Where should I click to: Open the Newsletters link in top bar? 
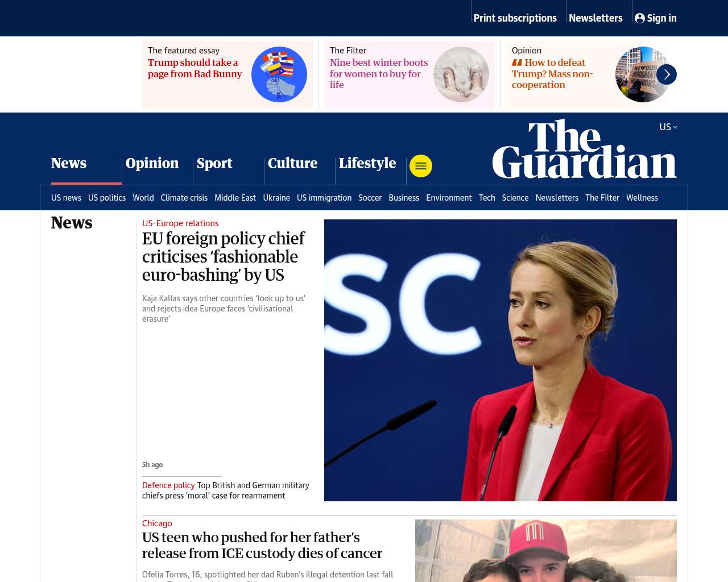pyautogui.click(x=595, y=18)
